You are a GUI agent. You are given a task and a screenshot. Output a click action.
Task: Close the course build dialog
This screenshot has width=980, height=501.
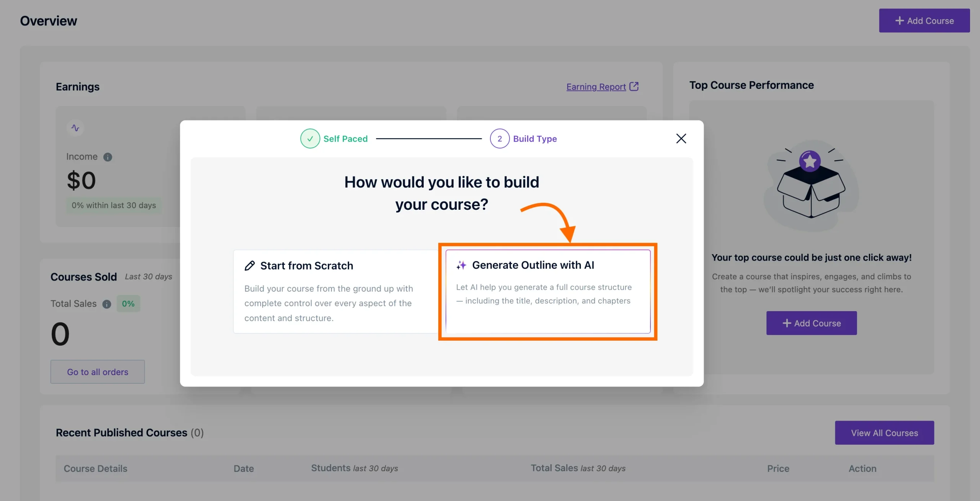tap(681, 138)
